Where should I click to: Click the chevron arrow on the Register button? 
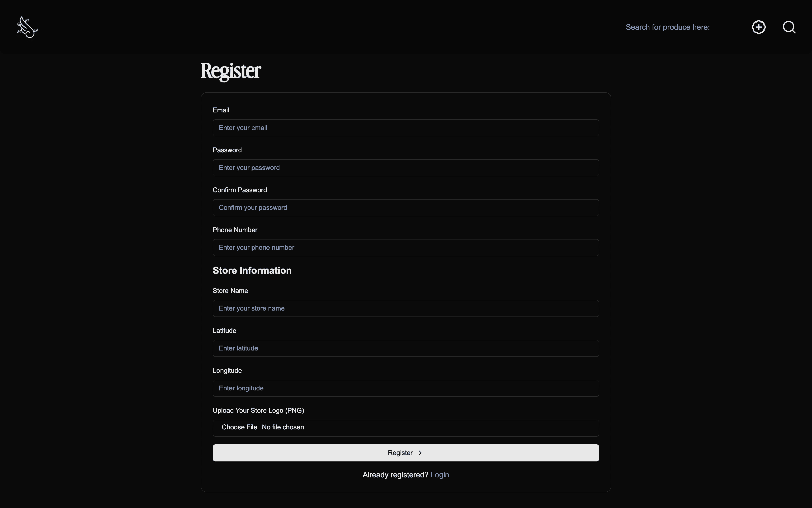click(x=420, y=453)
